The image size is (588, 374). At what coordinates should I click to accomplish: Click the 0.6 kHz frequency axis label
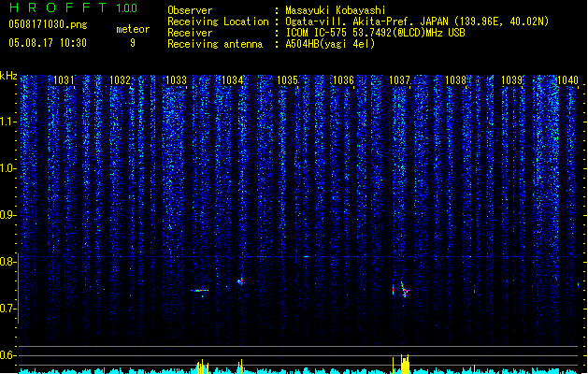click(x=8, y=355)
